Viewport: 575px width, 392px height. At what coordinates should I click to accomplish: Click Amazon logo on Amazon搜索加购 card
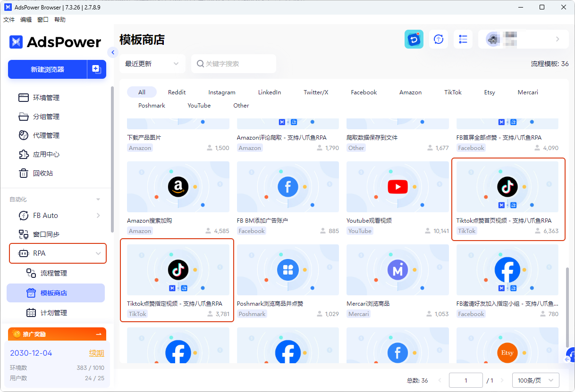178,187
